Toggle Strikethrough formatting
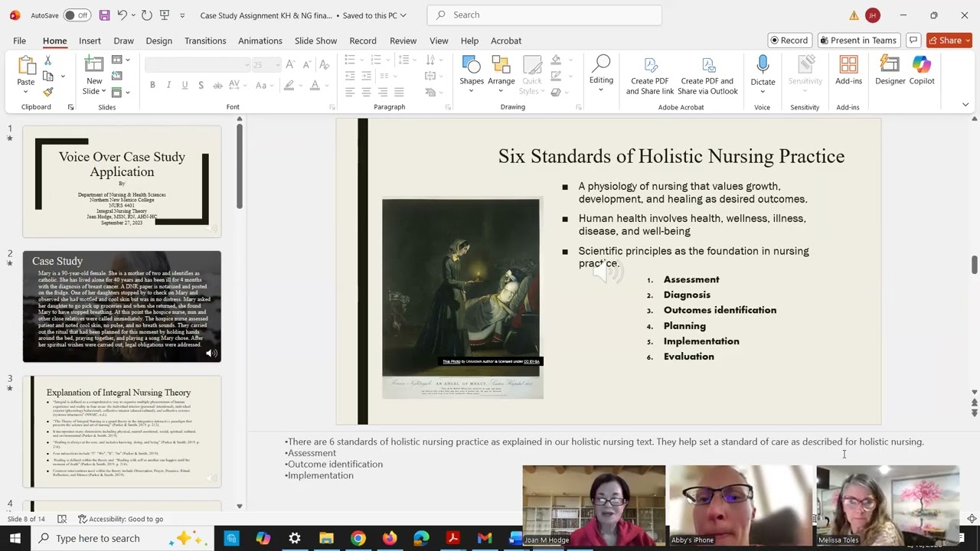Image resolution: width=980 pixels, height=551 pixels. (x=217, y=85)
